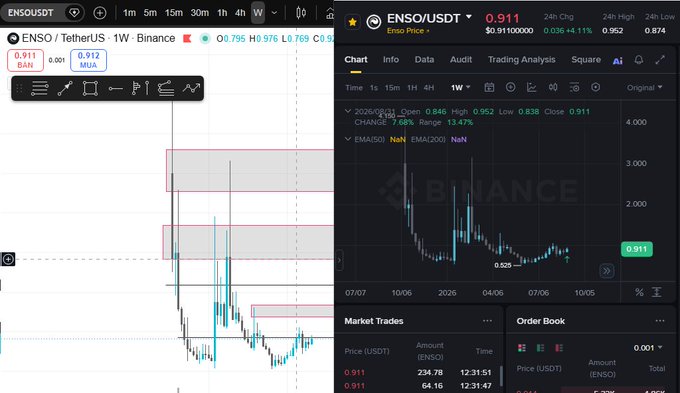680x393 pixels.
Task: Open the Chart tab
Action: 356,59
